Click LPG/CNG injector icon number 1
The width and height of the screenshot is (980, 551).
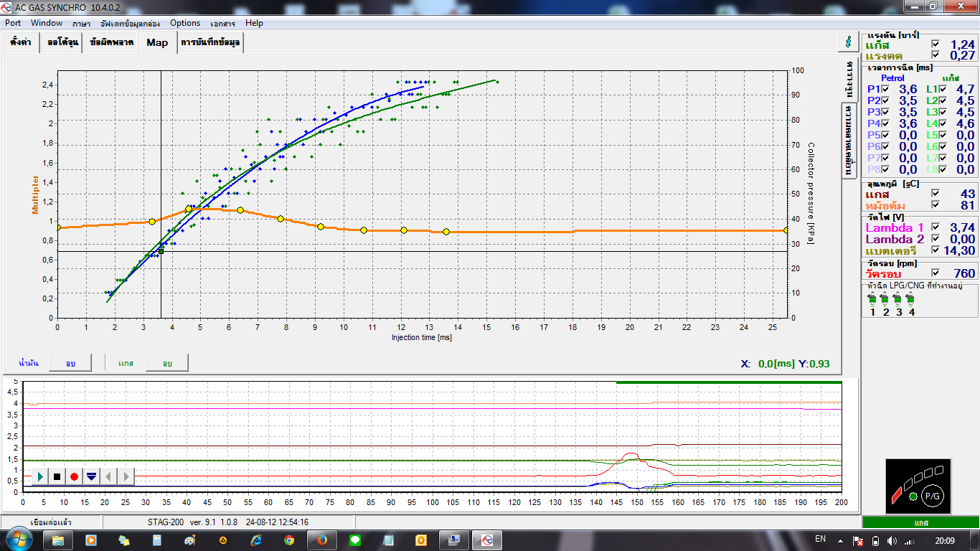pos(872,298)
